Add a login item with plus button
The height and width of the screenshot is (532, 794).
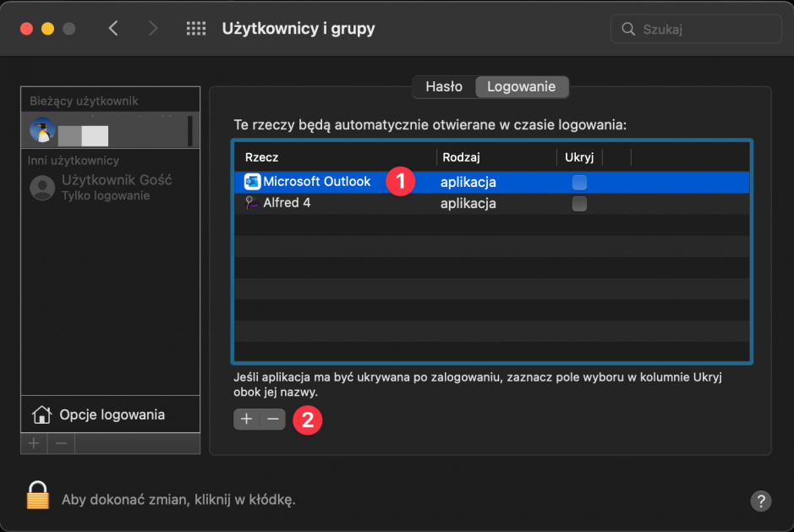[x=247, y=420]
